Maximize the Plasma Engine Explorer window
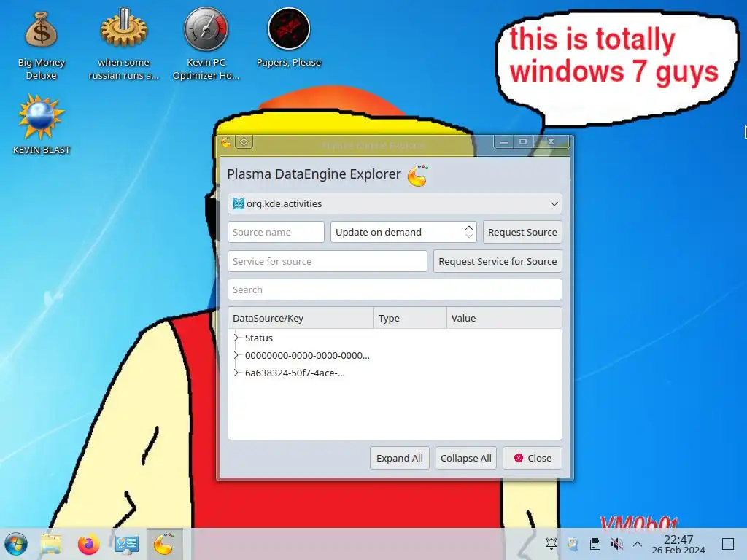 click(x=522, y=141)
